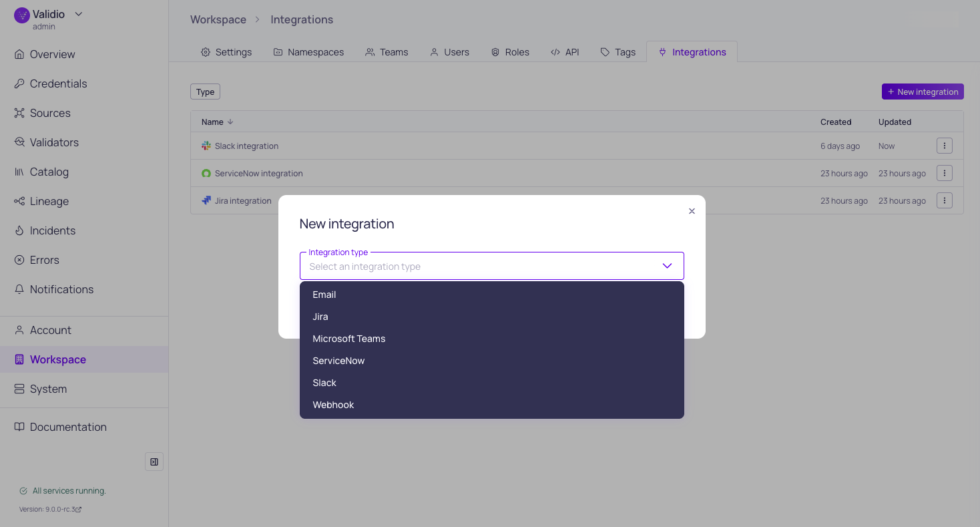Sort the table by the Name column
The width and height of the screenshot is (980, 527).
(x=217, y=122)
